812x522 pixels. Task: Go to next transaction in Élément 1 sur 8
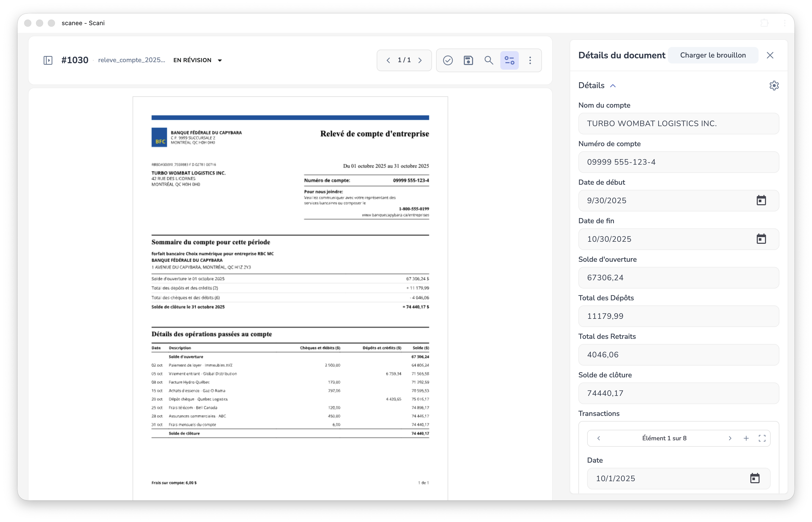pyautogui.click(x=730, y=438)
